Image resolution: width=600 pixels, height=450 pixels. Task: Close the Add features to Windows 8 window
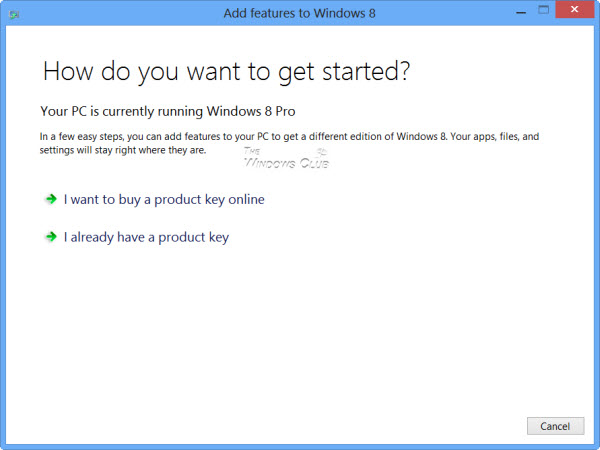click(x=574, y=9)
